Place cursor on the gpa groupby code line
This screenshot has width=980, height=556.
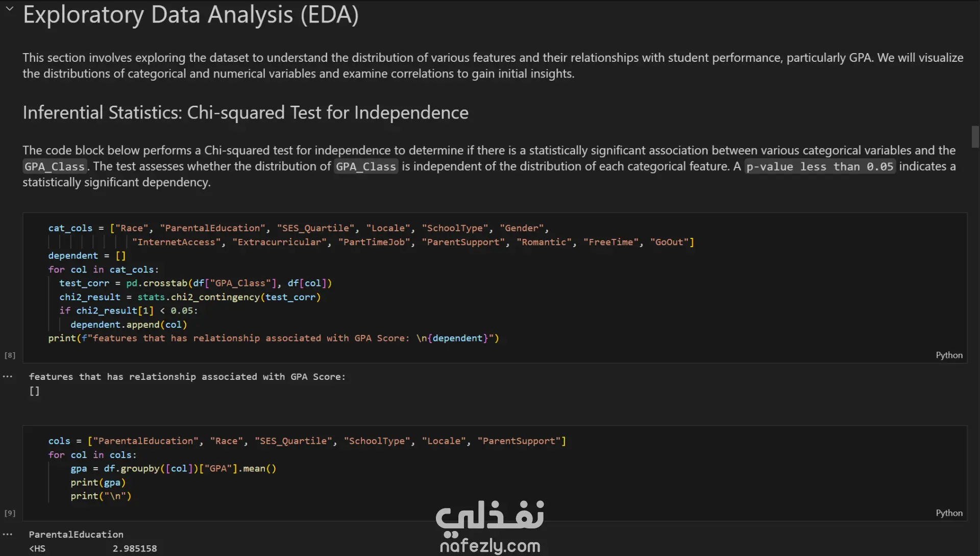click(x=173, y=469)
